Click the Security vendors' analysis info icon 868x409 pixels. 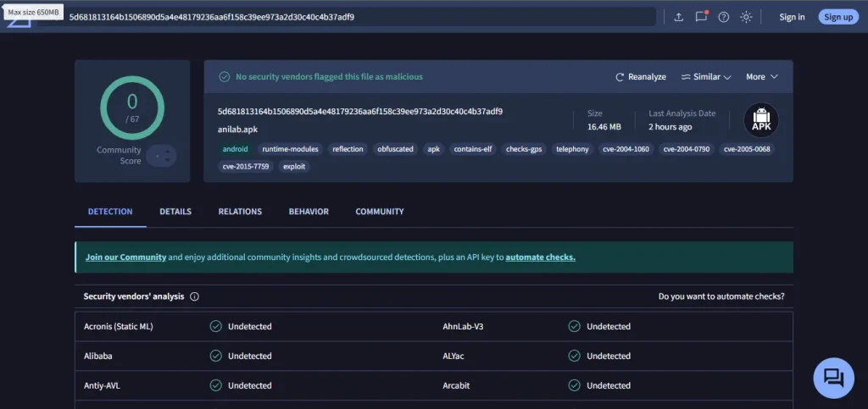(194, 297)
